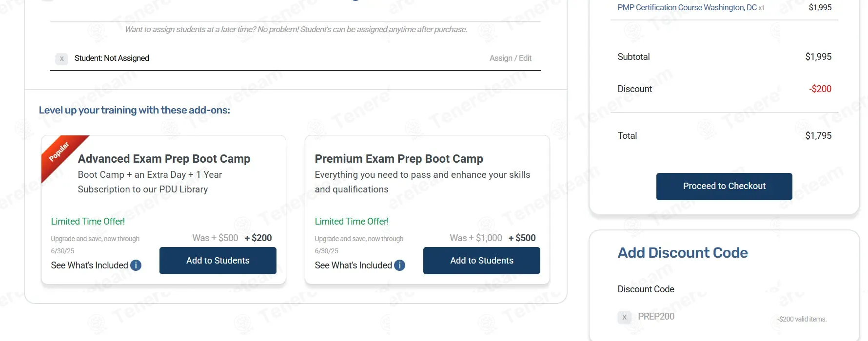Viewport: 868px width, 341px height.
Task: Click Limited Time Offer in Premium card
Action: [352, 222]
